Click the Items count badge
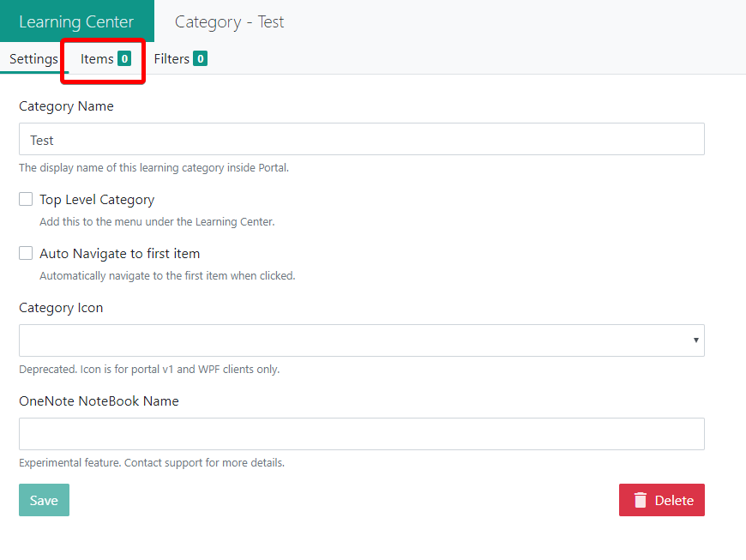Viewport: 746px width, 560px height. (x=124, y=59)
